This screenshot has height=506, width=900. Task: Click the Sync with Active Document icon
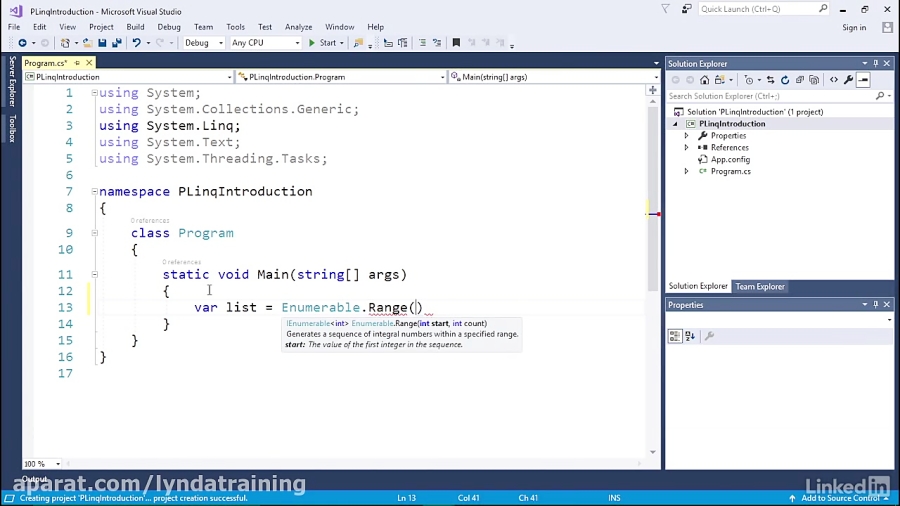(x=770, y=80)
